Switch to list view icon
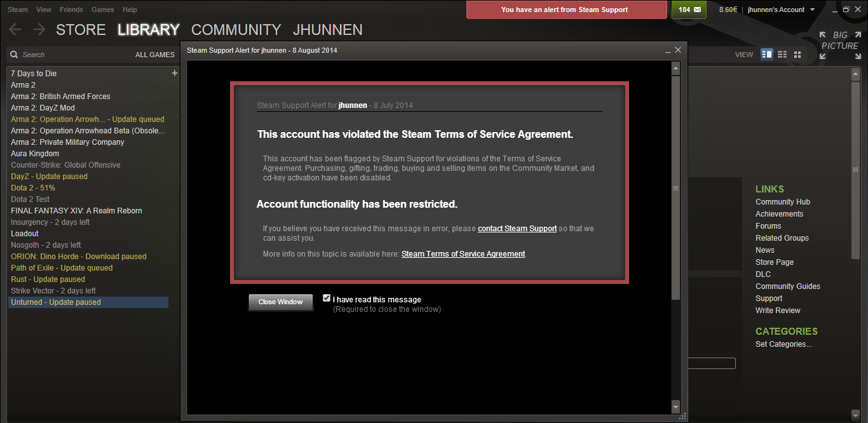Screen dimensions: 868x423 (782, 55)
